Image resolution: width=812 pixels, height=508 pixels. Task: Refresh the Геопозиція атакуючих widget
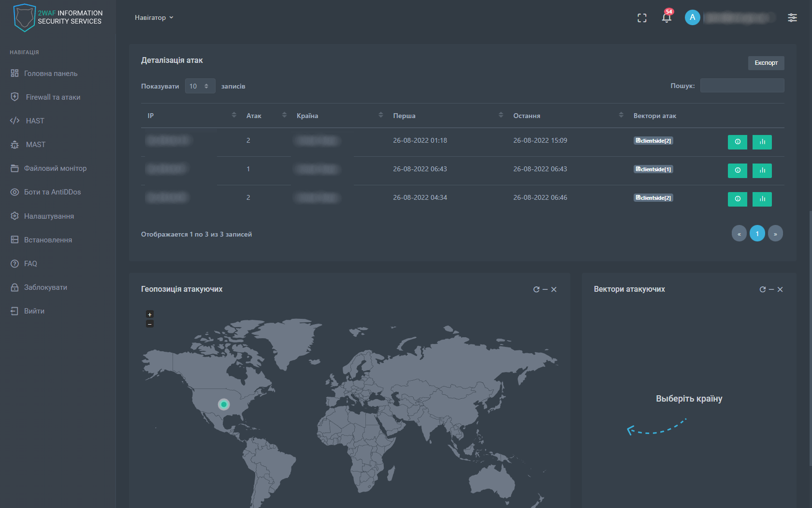(536, 289)
